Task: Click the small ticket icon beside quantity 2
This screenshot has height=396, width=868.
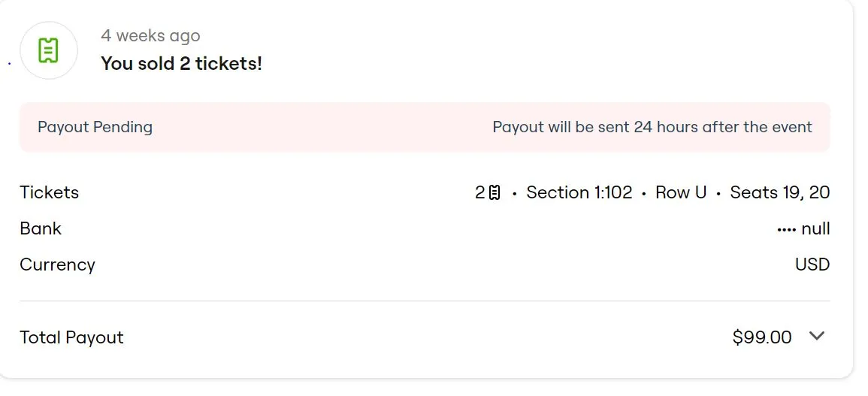Action: (x=494, y=193)
